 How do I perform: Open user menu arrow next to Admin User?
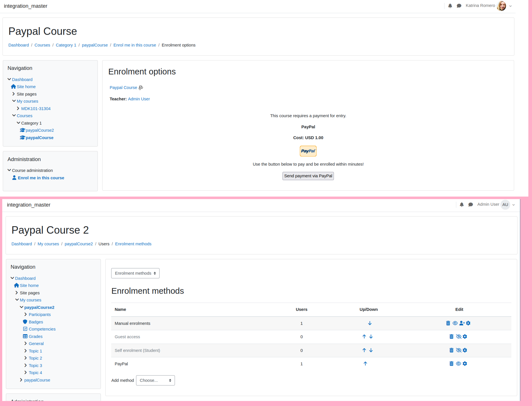514,205
